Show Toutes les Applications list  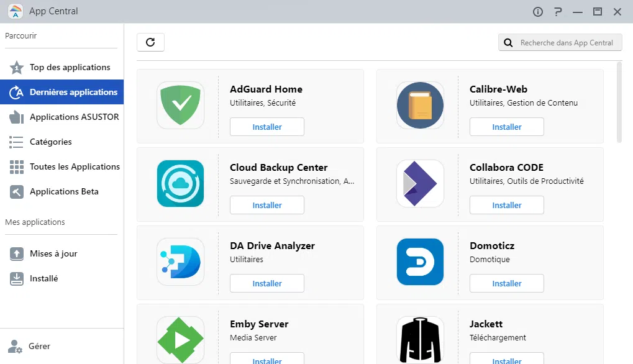point(75,166)
